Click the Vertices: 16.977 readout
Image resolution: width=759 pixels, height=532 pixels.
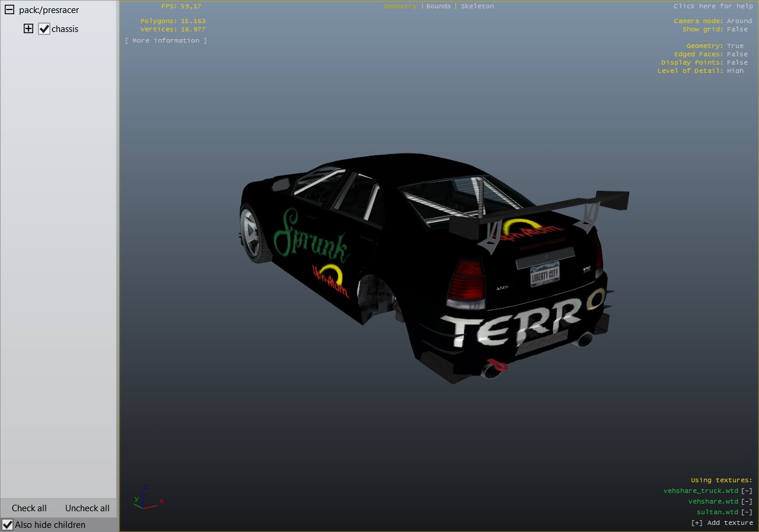click(173, 29)
